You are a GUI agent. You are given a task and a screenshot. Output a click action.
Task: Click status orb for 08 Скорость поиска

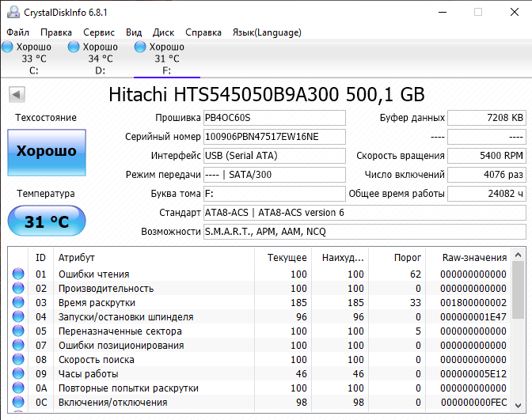(x=18, y=359)
